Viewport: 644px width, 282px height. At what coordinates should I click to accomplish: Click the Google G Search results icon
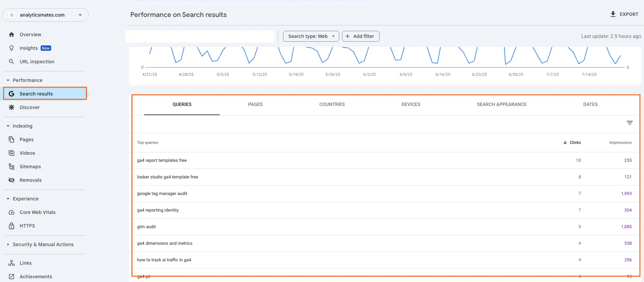pyautogui.click(x=12, y=94)
